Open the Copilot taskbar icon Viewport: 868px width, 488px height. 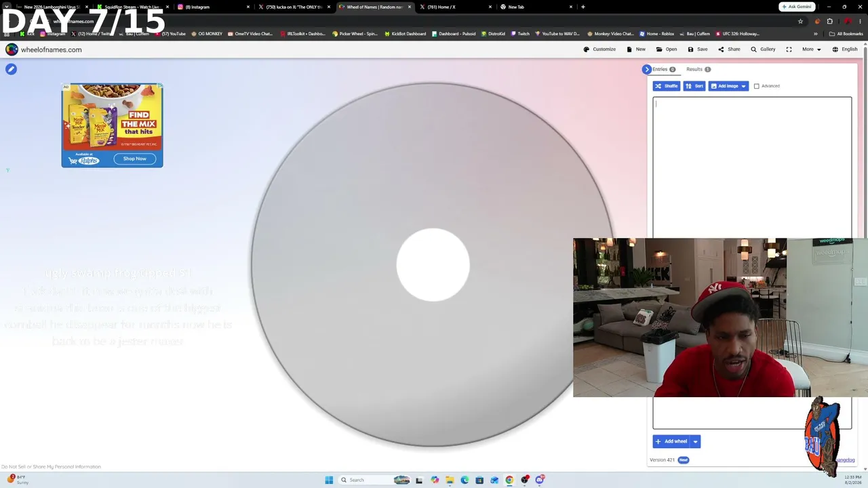pos(435,480)
